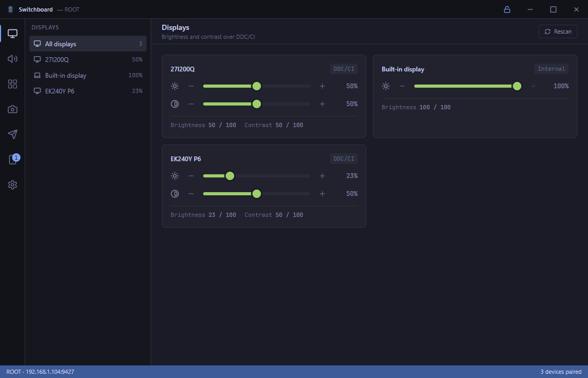This screenshot has width=588, height=378.
Task: Increase 27I200Q brightness with plus
Action: (322, 86)
